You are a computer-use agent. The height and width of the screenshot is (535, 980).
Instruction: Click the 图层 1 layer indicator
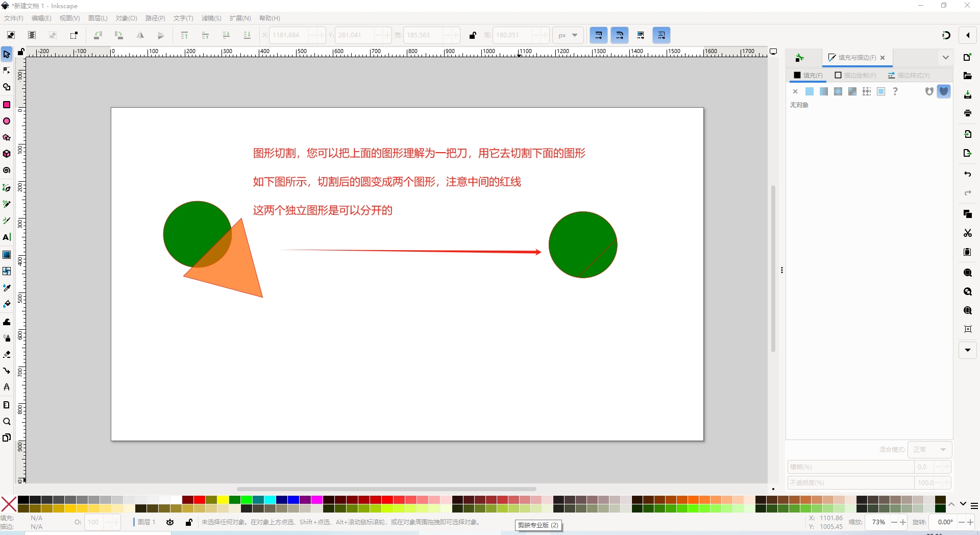tap(146, 522)
